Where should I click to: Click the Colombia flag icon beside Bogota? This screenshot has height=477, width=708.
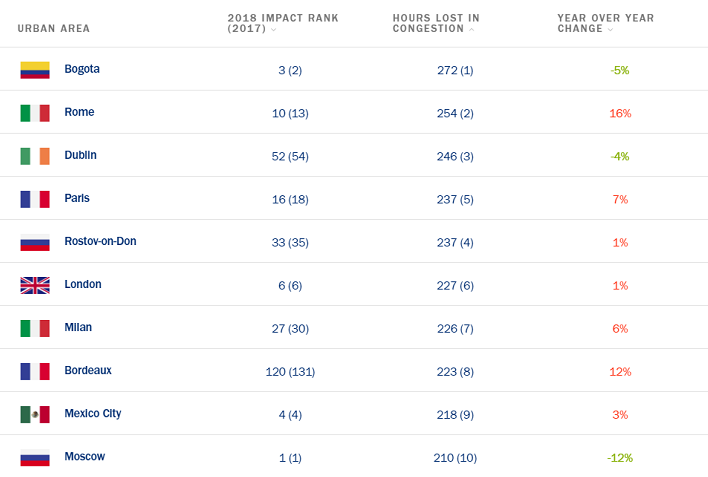(x=35, y=70)
